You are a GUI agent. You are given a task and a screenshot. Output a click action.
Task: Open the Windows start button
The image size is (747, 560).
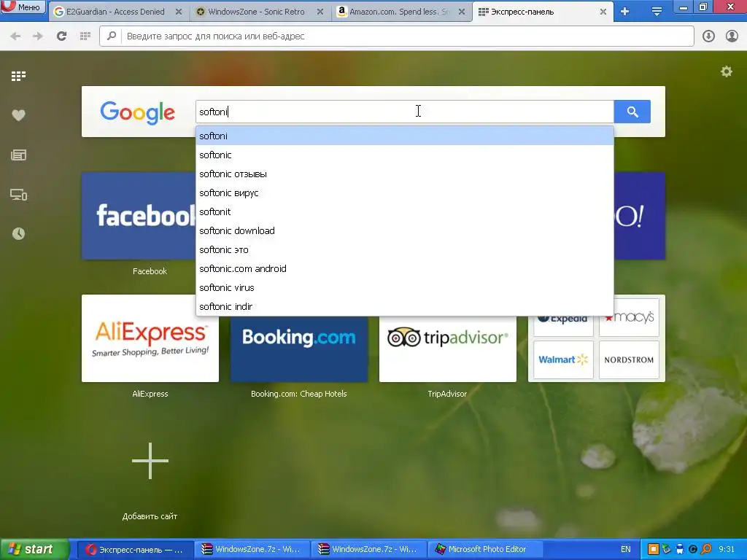[x=34, y=549]
